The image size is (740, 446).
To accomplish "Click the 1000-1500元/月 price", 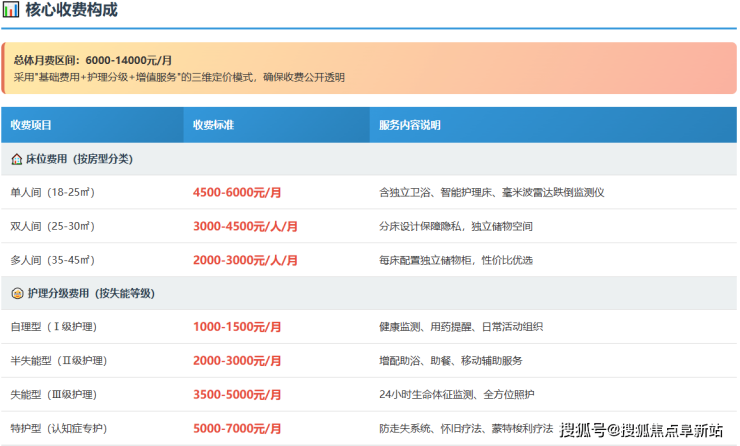I will [x=238, y=327].
